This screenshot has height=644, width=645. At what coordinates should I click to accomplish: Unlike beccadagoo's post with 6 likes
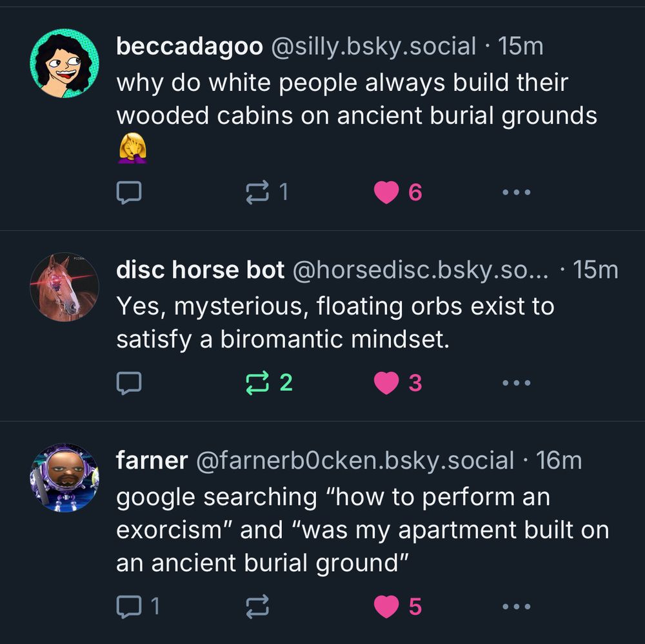(x=386, y=192)
